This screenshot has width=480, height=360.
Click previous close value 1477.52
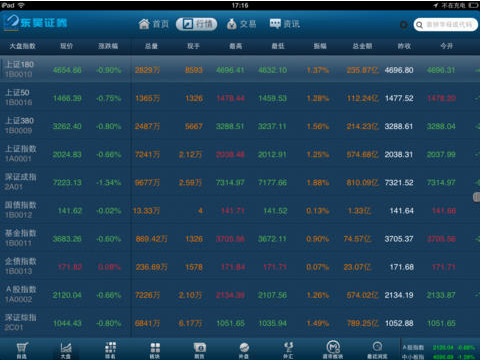click(399, 98)
